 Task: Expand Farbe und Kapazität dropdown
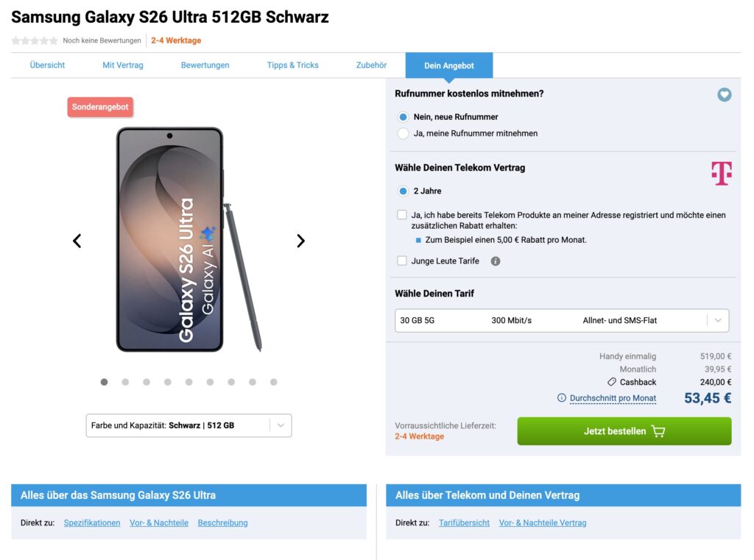(x=188, y=425)
